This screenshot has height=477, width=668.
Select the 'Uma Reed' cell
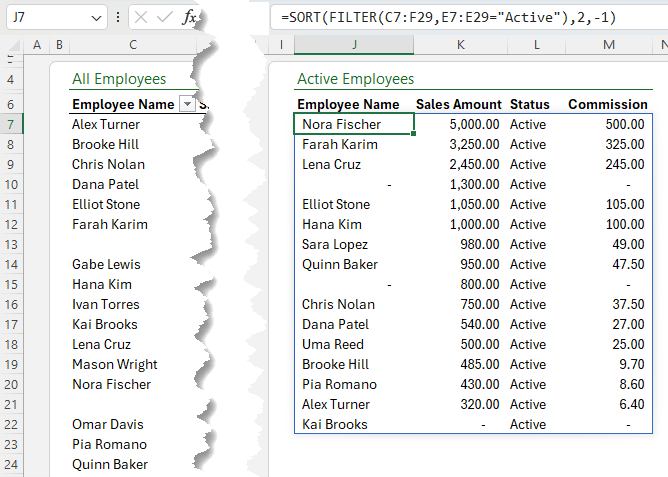click(354, 345)
